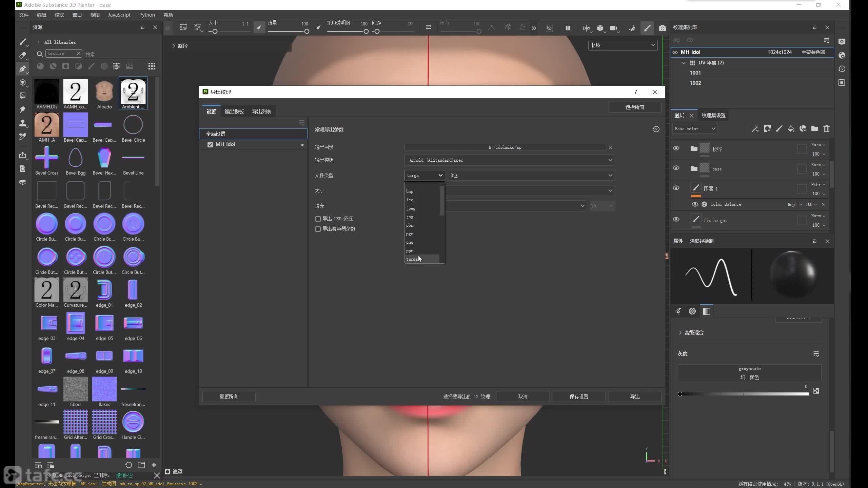The height and width of the screenshot is (488, 868).
Task: Open the 材质 viewport mode dropdown
Action: [623, 45]
